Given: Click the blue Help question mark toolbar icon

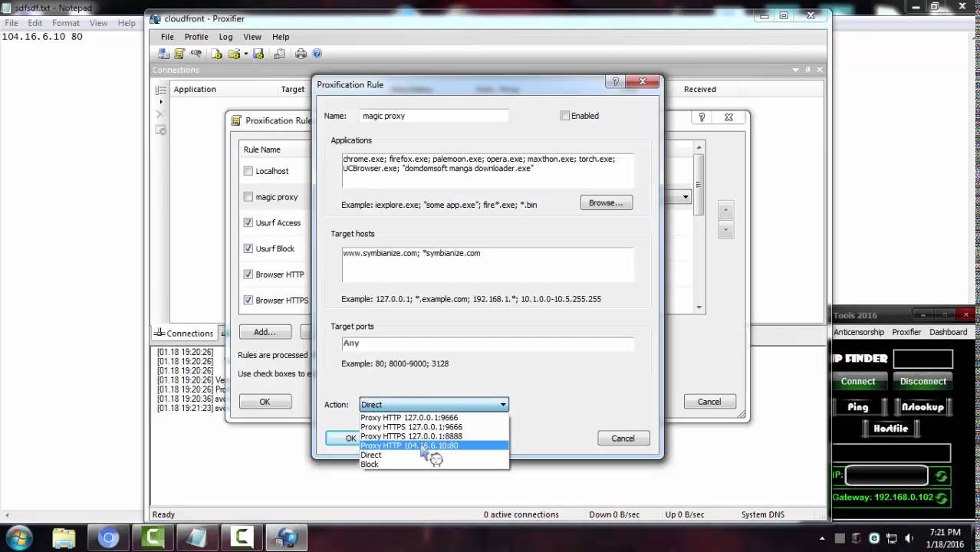Looking at the screenshot, I should point(317,54).
